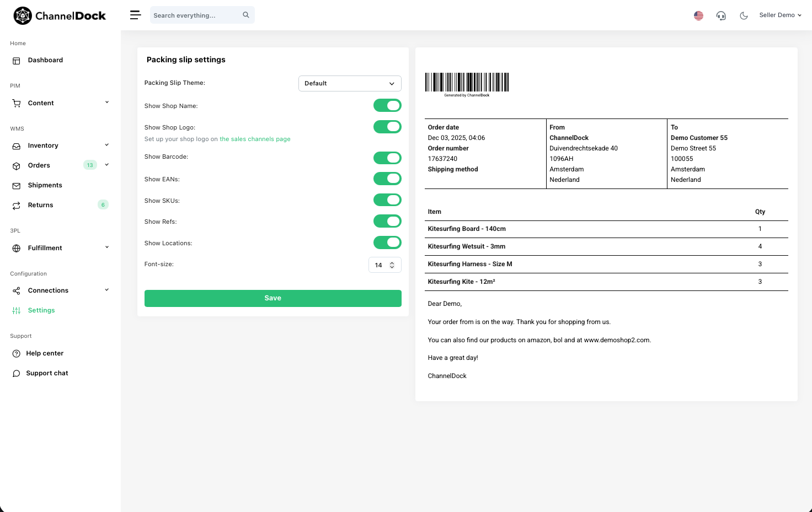Toggle the Show EANs switch

(387, 179)
